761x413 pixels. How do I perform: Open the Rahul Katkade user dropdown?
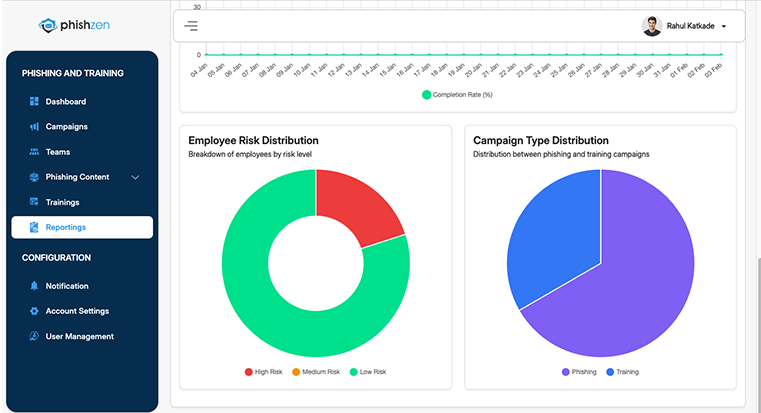click(723, 27)
